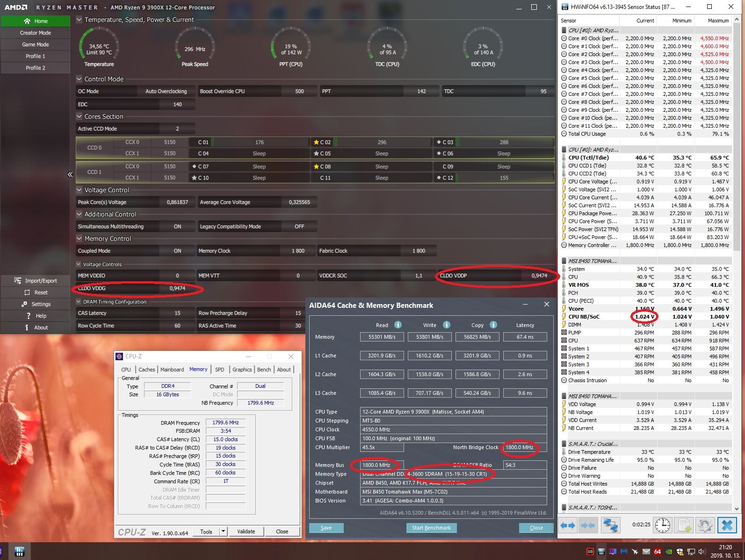
Task: Click Start Benchmark in AIDA64
Action: [431, 528]
